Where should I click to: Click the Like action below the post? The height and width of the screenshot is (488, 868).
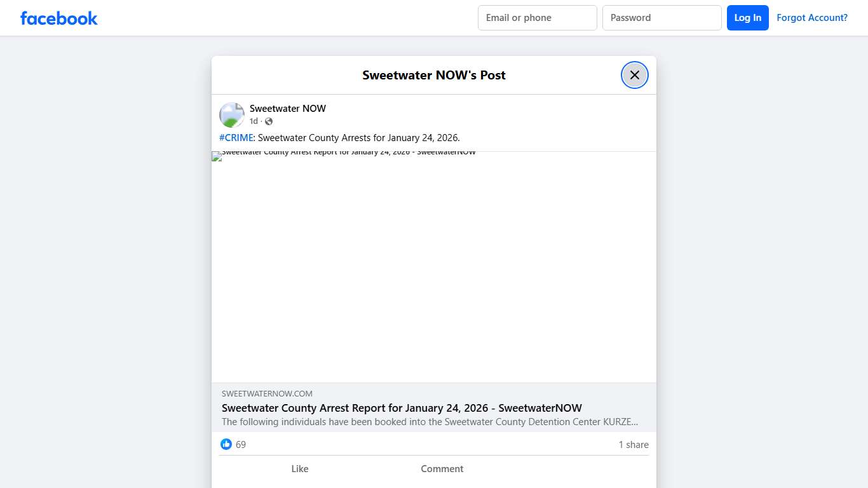(x=299, y=468)
